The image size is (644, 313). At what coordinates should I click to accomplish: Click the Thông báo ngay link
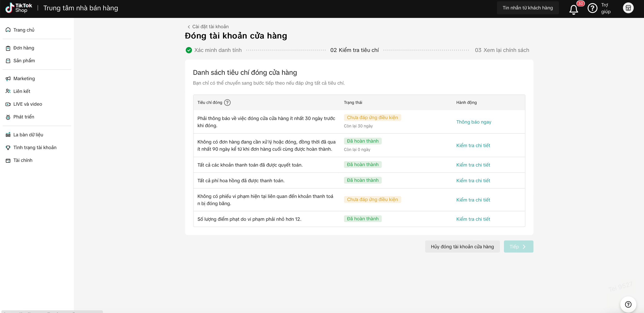pyautogui.click(x=473, y=122)
